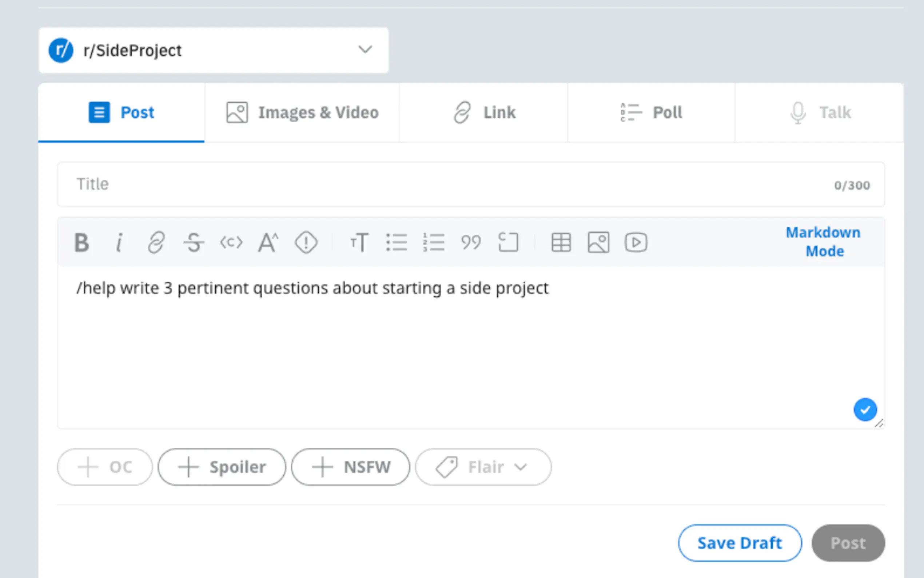Toggle the Spoiler tag on the post

click(x=222, y=467)
